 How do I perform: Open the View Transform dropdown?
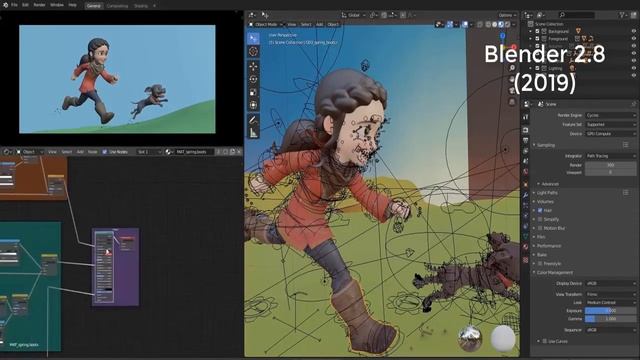pyautogui.click(x=611, y=294)
